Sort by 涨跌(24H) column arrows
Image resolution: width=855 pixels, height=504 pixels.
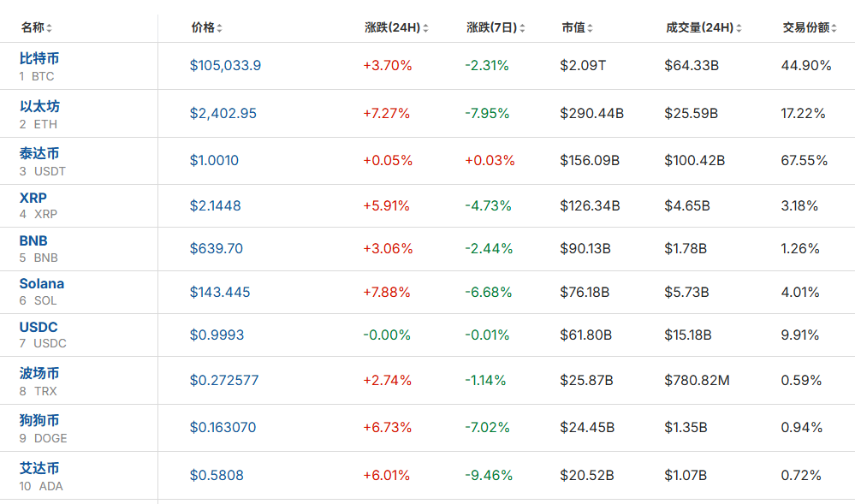click(x=425, y=28)
